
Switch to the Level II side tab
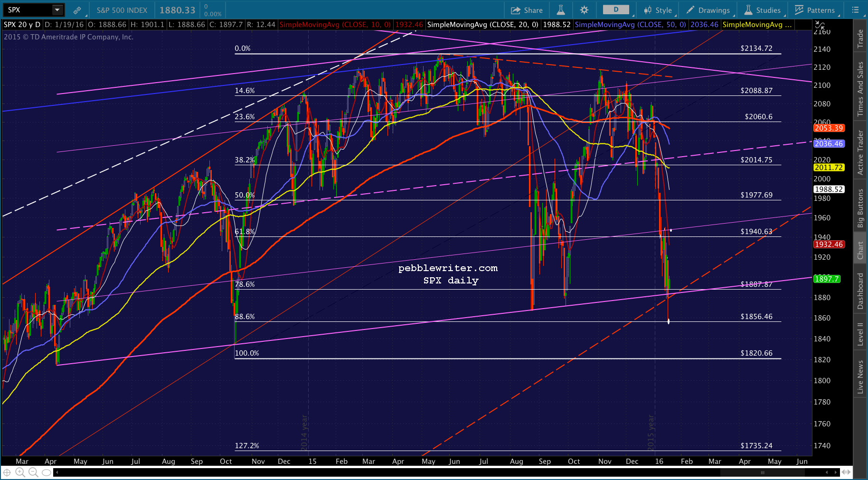click(860, 334)
